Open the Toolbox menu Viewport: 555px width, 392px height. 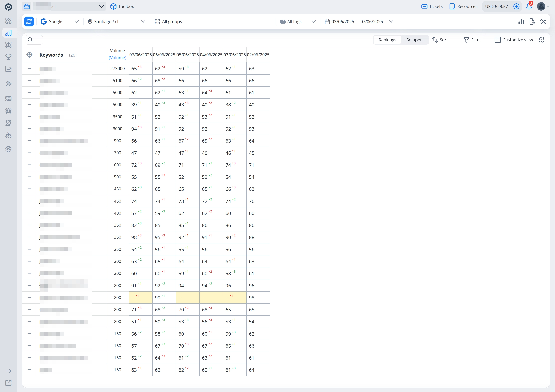[x=122, y=6]
